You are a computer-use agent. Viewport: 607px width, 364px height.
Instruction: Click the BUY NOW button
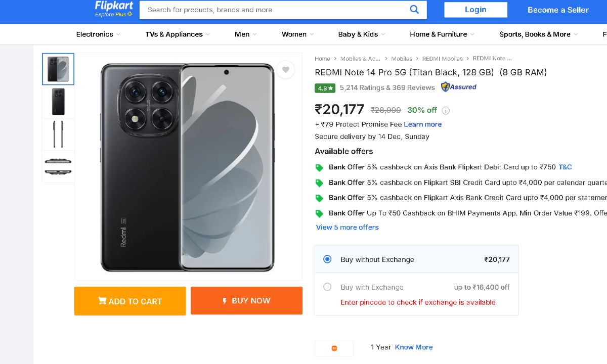tap(246, 301)
